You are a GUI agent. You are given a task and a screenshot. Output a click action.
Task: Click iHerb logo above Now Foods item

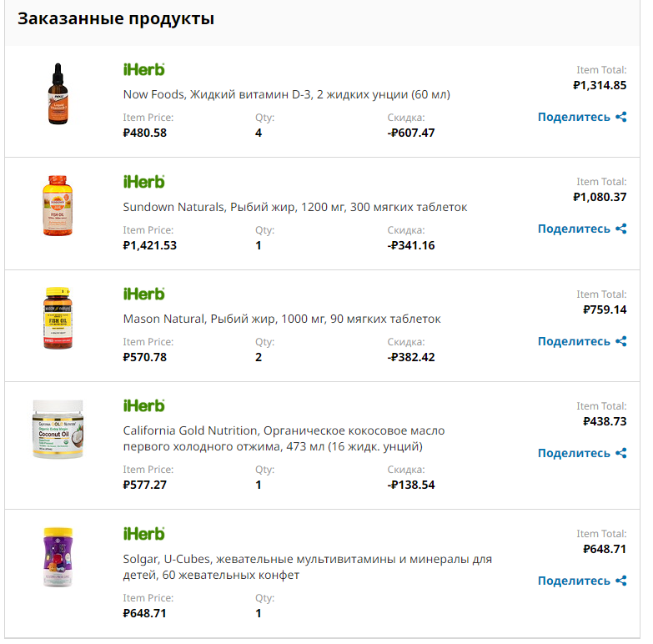(x=143, y=69)
